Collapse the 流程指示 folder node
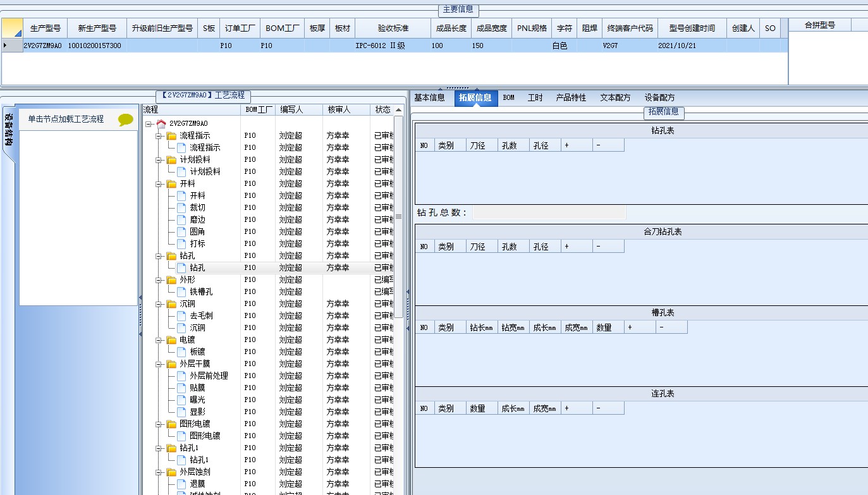Screen dimensions: 868x495 pyautogui.click(x=159, y=136)
